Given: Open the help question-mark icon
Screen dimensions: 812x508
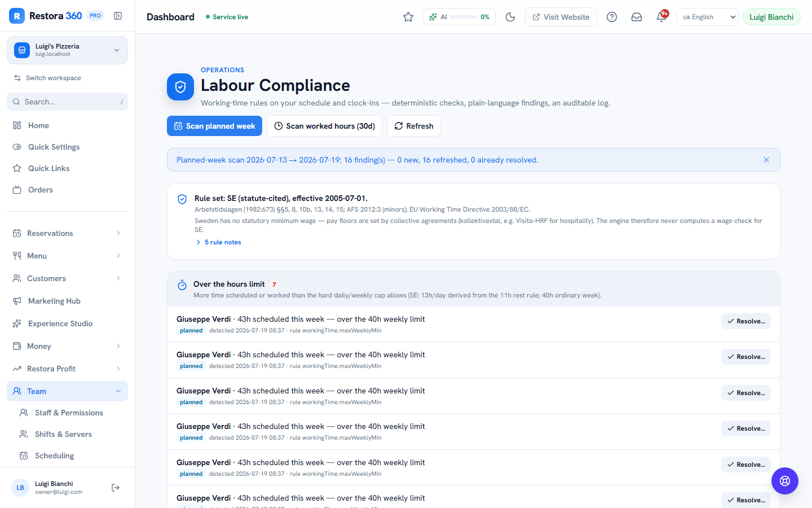Looking at the screenshot, I should coord(612,17).
